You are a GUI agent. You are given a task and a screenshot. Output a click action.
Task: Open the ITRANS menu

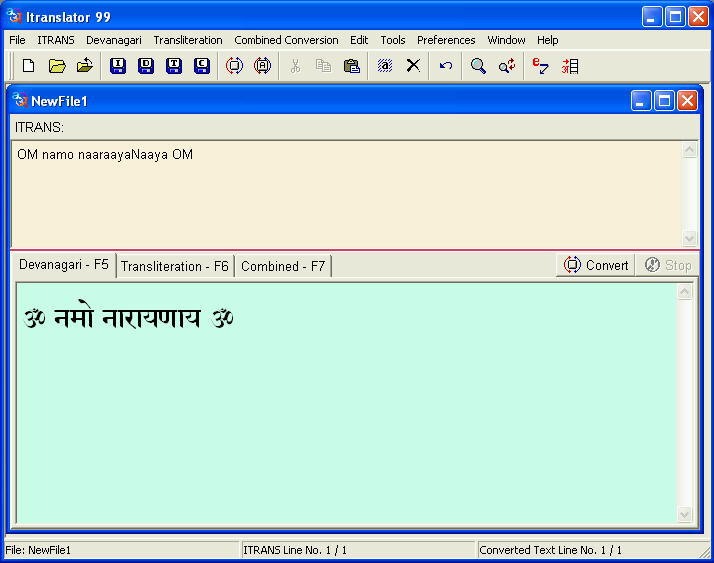(x=56, y=40)
